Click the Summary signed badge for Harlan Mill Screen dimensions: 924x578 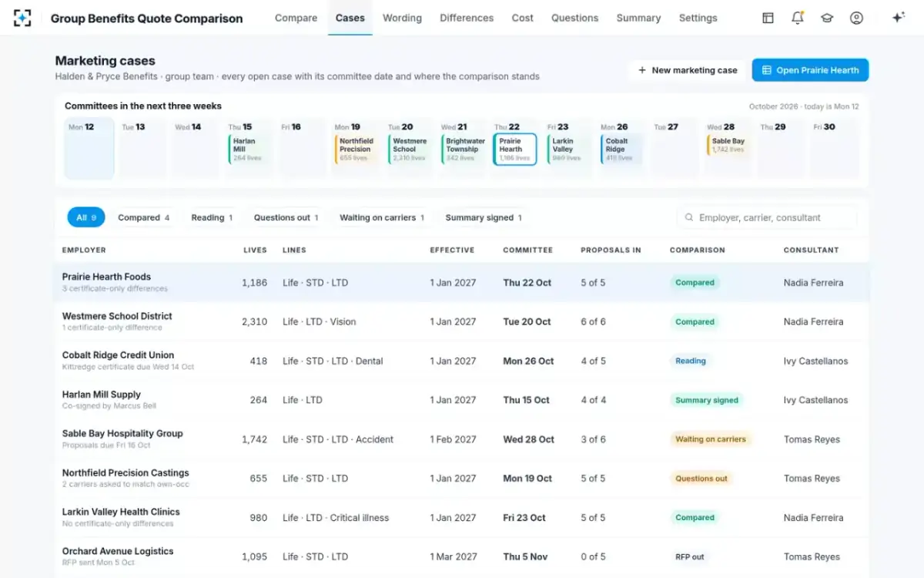(707, 400)
